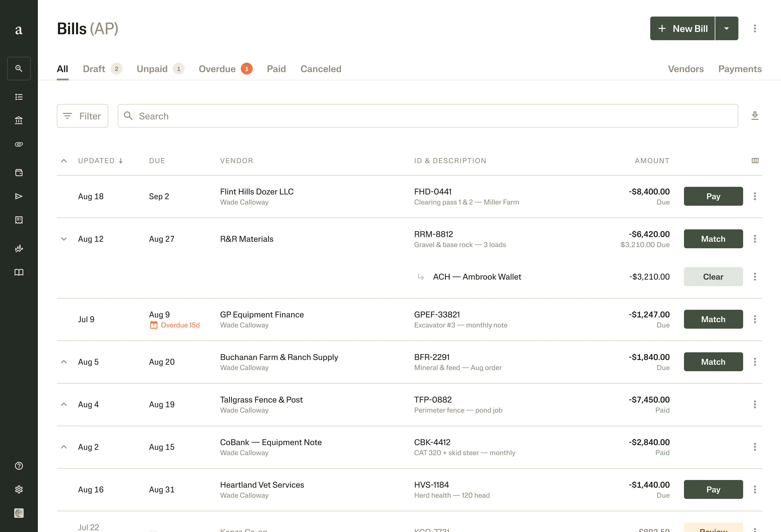Open the reports chart icon in sidebar
Image resolution: width=781 pixels, height=532 pixels.
click(x=19, y=248)
